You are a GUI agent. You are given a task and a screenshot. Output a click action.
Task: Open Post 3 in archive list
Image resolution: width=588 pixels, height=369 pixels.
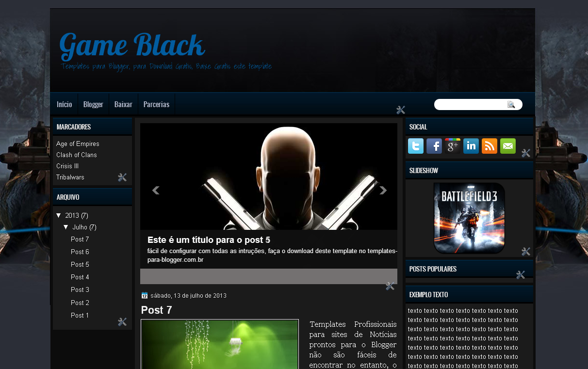pos(80,289)
